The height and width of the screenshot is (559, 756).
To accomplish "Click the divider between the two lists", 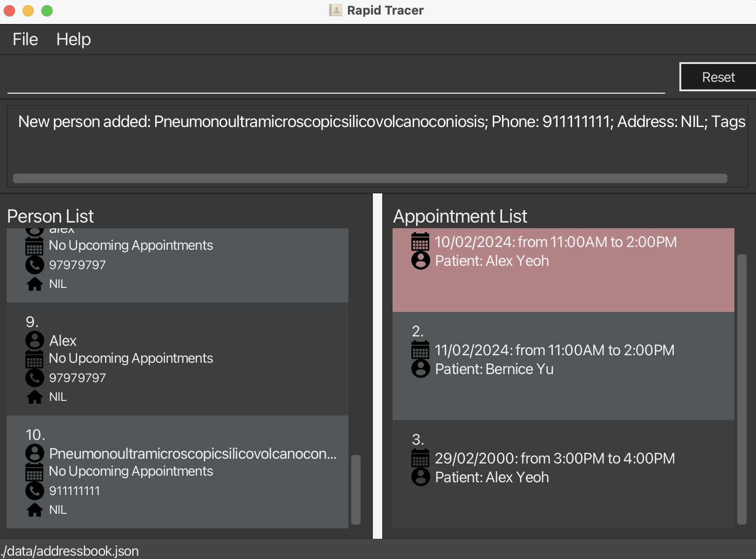I will coord(378,366).
